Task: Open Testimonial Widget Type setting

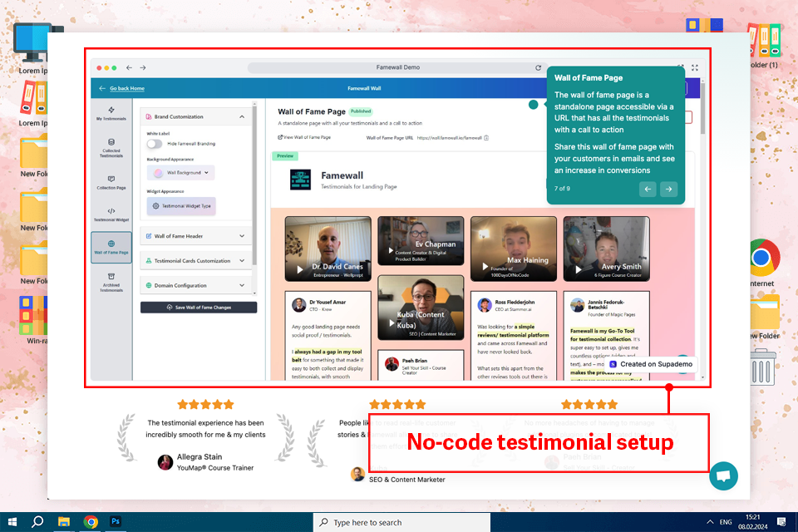Action: tap(182, 206)
